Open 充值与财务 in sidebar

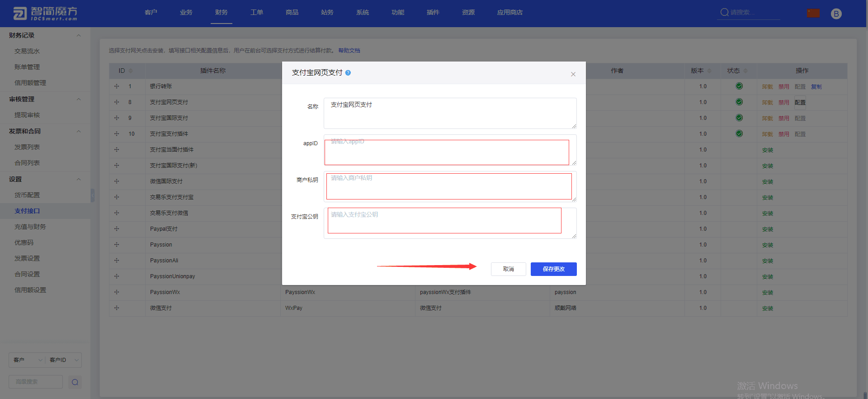pyautogui.click(x=30, y=227)
